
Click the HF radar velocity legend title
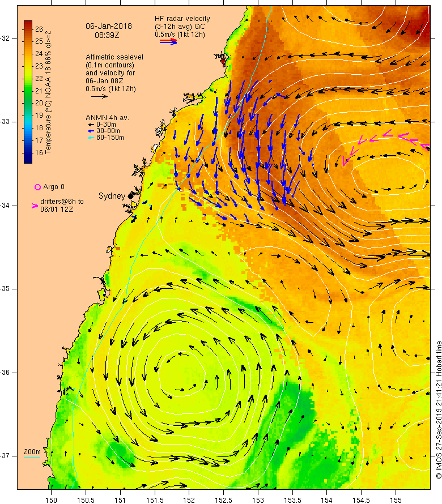[182, 19]
